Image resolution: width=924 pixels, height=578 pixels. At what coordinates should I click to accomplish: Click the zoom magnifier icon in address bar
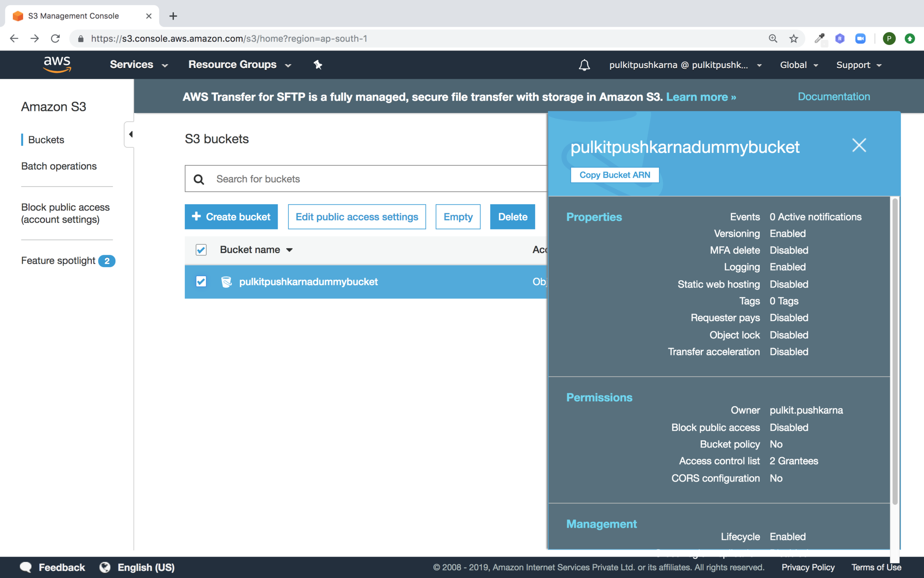[773, 39]
